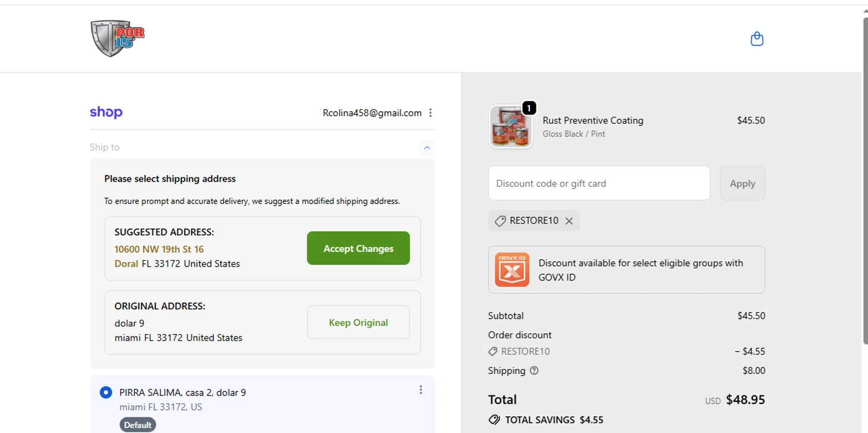Click the "Gloss Black / Pint" variant text
868x433 pixels.
click(574, 134)
